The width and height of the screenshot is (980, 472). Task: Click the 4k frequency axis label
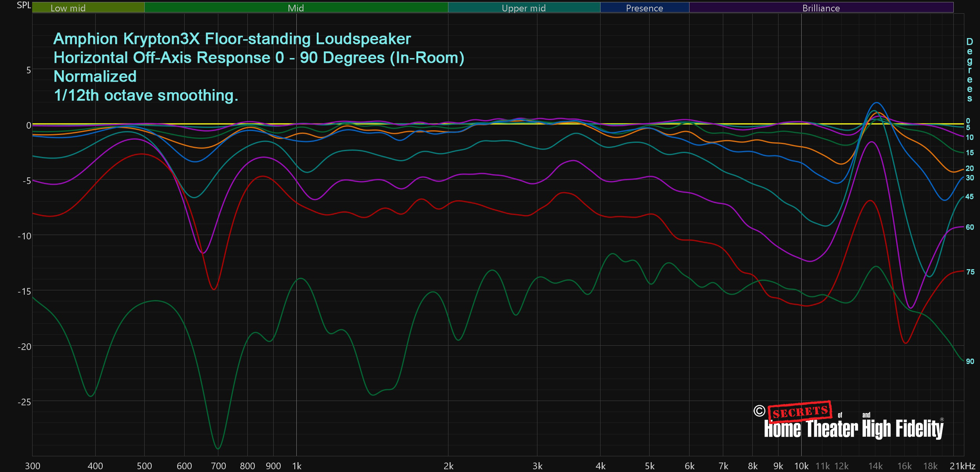click(601, 466)
